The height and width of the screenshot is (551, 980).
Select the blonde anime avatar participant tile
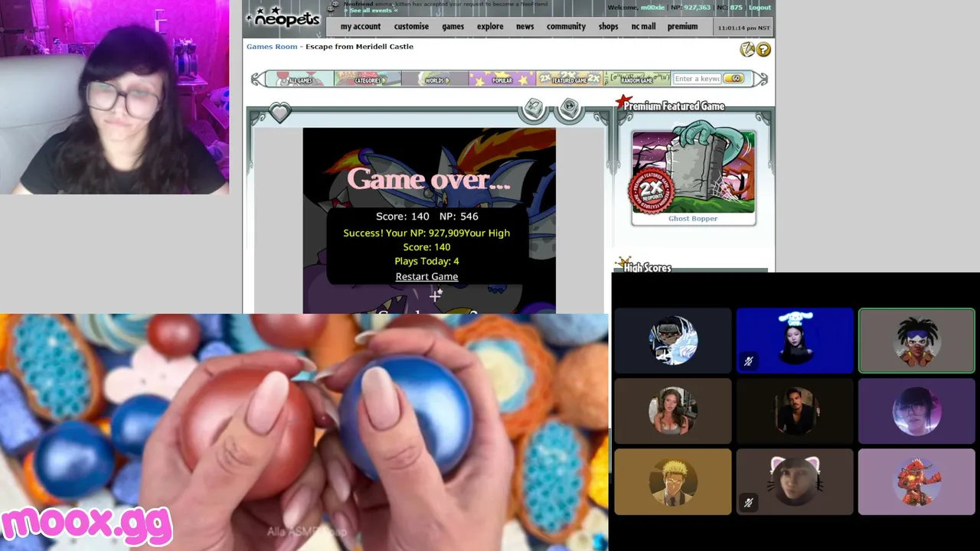click(x=673, y=482)
